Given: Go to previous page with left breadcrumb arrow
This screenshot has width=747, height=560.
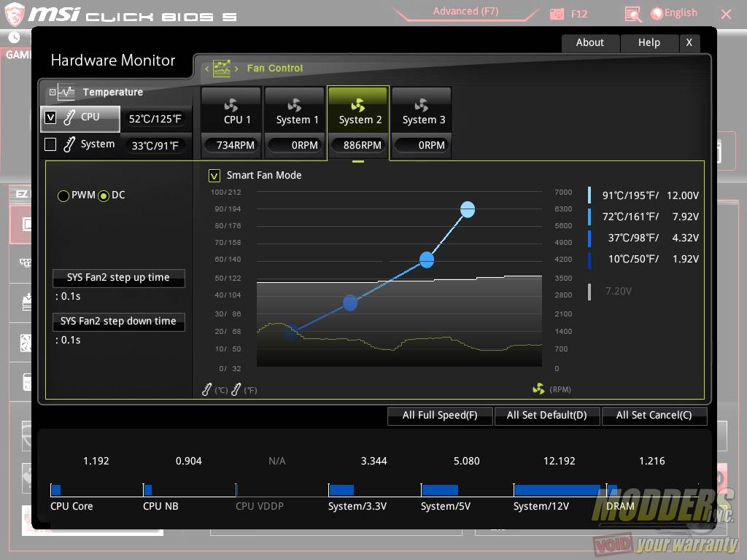Looking at the screenshot, I should pos(206,69).
